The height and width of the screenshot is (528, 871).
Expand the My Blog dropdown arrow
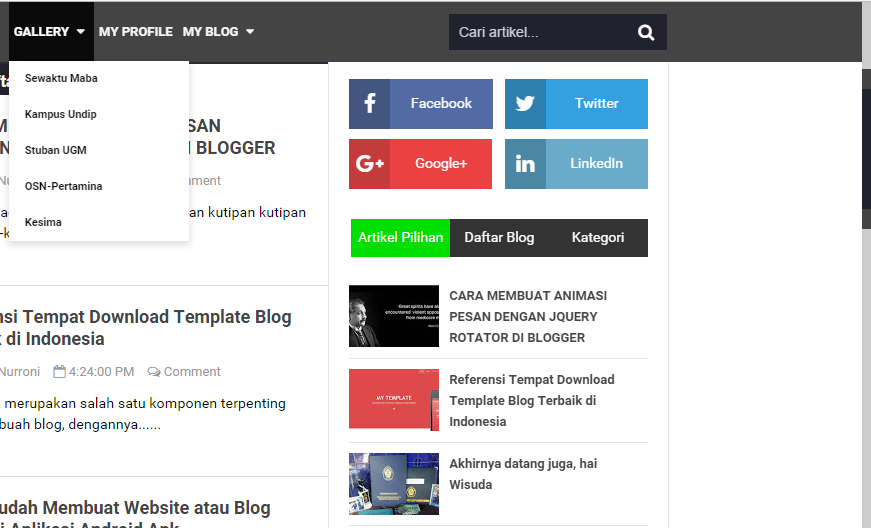(250, 32)
